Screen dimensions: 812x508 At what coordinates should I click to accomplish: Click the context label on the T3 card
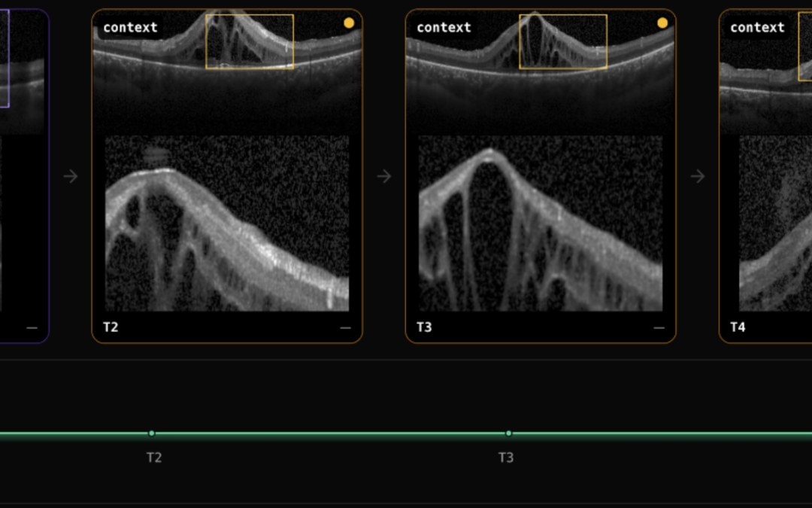[x=444, y=27]
